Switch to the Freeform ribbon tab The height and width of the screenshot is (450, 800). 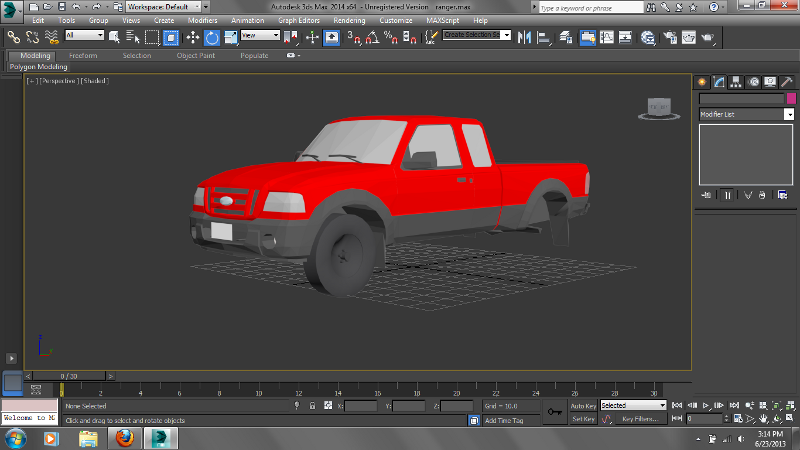pos(83,56)
